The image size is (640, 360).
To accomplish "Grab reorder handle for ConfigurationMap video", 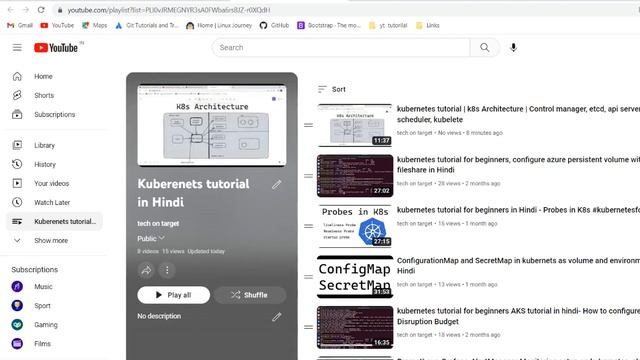I will 309,277.
